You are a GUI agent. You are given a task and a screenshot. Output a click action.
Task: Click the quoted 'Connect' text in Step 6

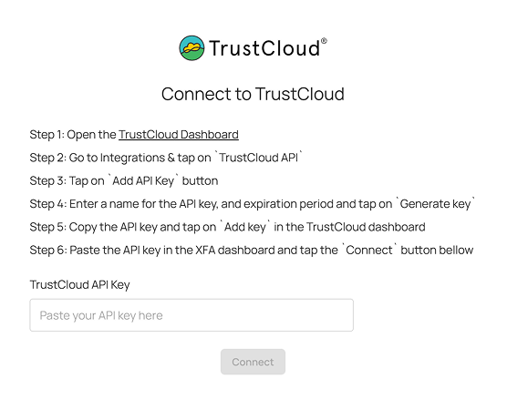[x=369, y=250]
